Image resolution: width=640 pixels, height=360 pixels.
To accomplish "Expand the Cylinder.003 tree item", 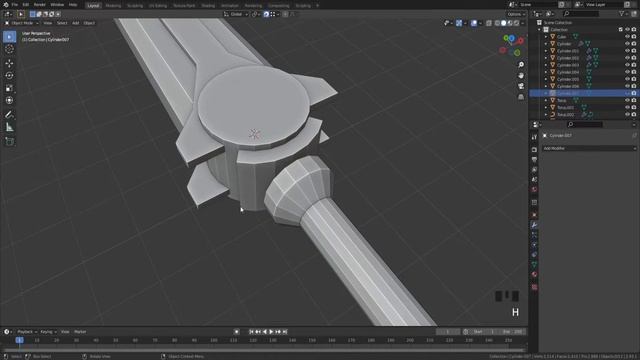I will click(546, 65).
